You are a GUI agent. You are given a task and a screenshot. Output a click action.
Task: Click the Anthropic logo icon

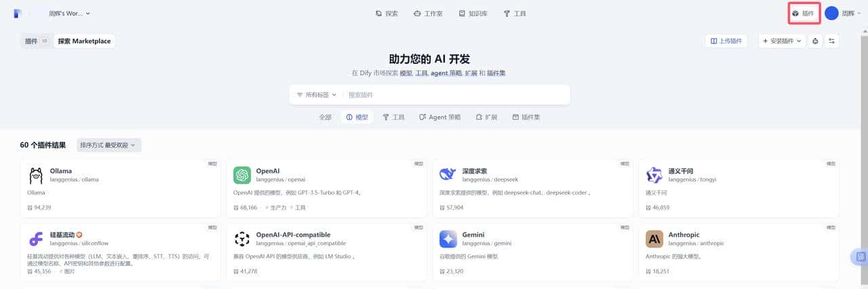pyautogui.click(x=654, y=239)
